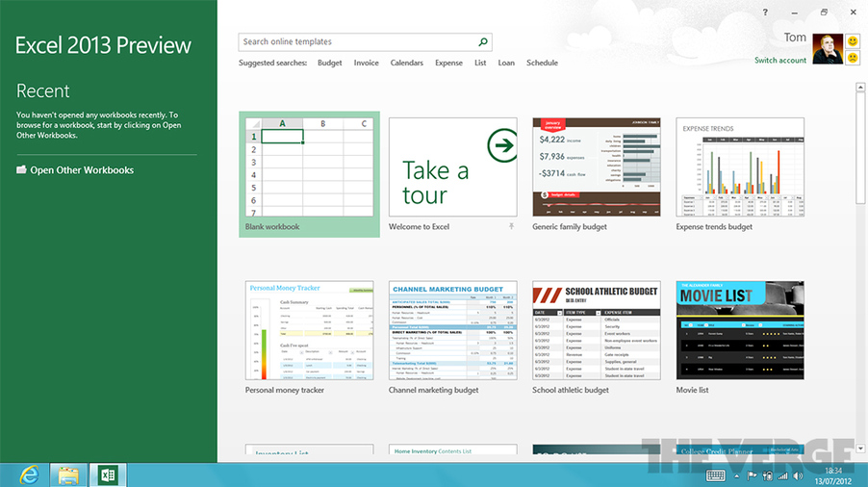Pin the Welcome to Excel template
Image resolution: width=868 pixels, height=487 pixels.
[x=511, y=226]
